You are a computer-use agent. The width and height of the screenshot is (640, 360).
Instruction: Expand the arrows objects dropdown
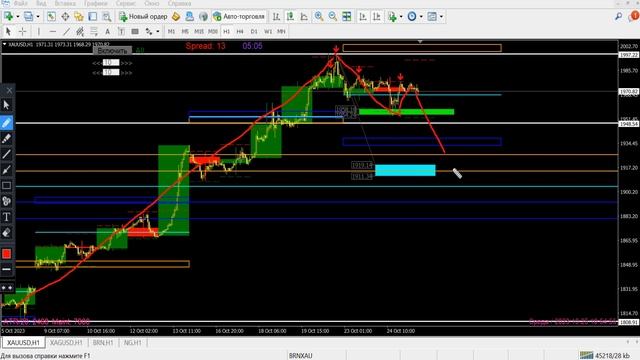pyautogui.click(x=158, y=31)
